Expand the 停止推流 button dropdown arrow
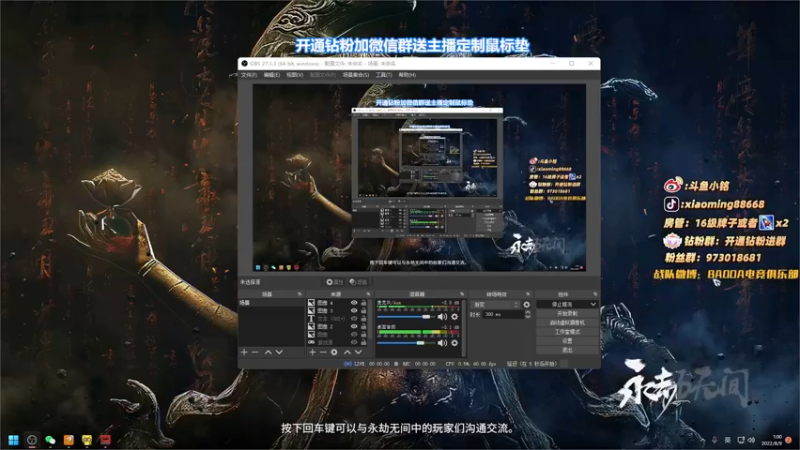The width and height of the screenshot is (800, 450). click(x=593, y=304)
